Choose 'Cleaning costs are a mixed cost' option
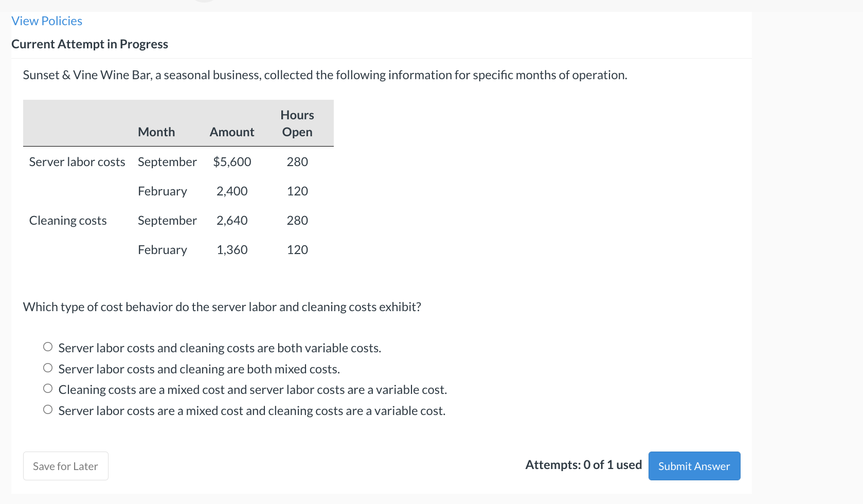The image size is (863, 504). click(x=47, y=388)
